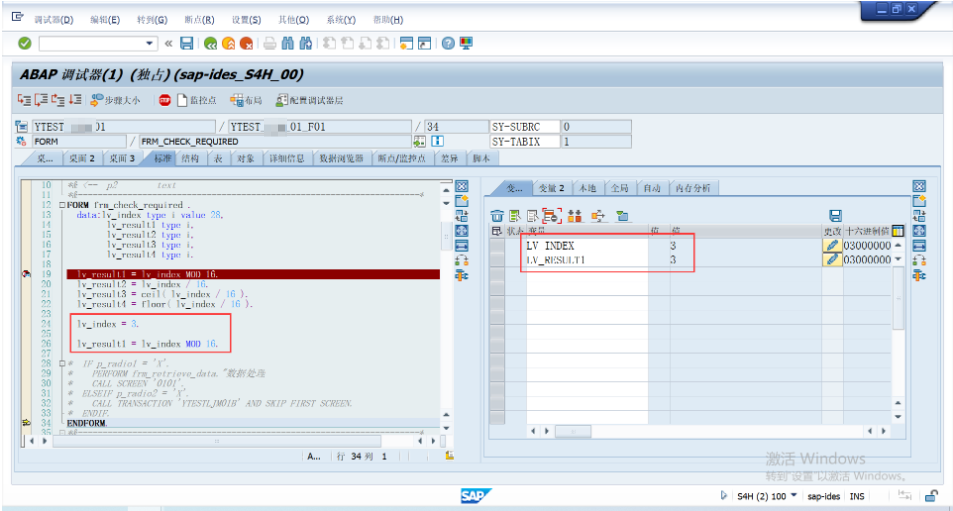Click the highlighted red-bracket variable toolbar icon
Image resolution: width=953 pixels, height=511 pixels.
coord(552,216)
